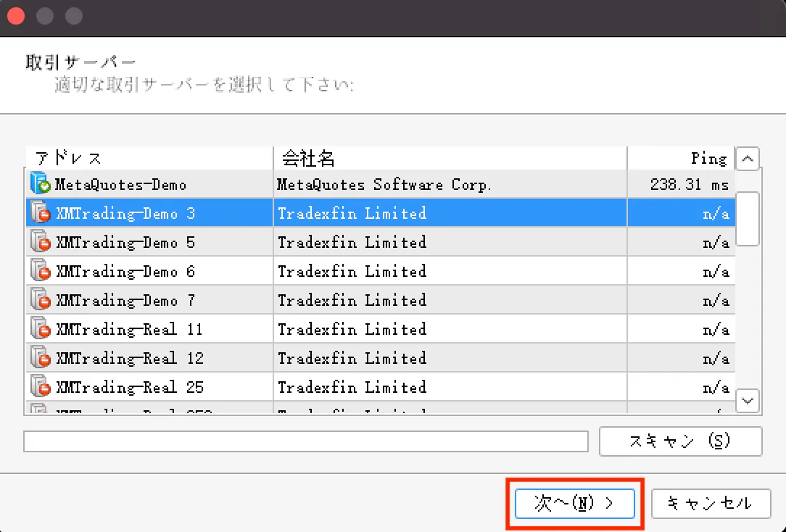Click Tradexfin Limited in XMTrading-Demo 3 row

pyautogui.click(x=352, y=214)
